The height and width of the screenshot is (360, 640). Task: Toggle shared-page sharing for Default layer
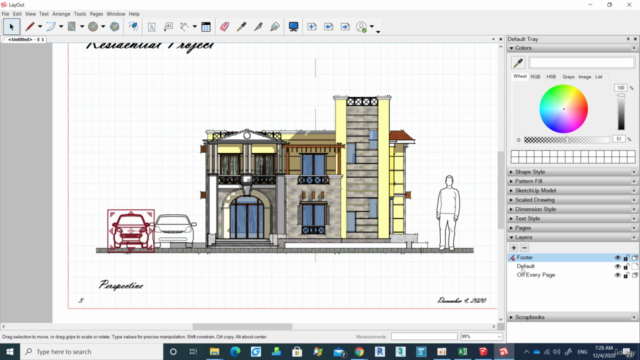[635, 267]
